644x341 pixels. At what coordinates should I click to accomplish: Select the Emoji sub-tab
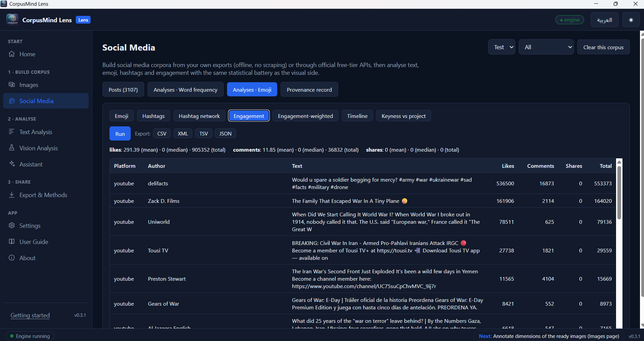pos(121,116)
